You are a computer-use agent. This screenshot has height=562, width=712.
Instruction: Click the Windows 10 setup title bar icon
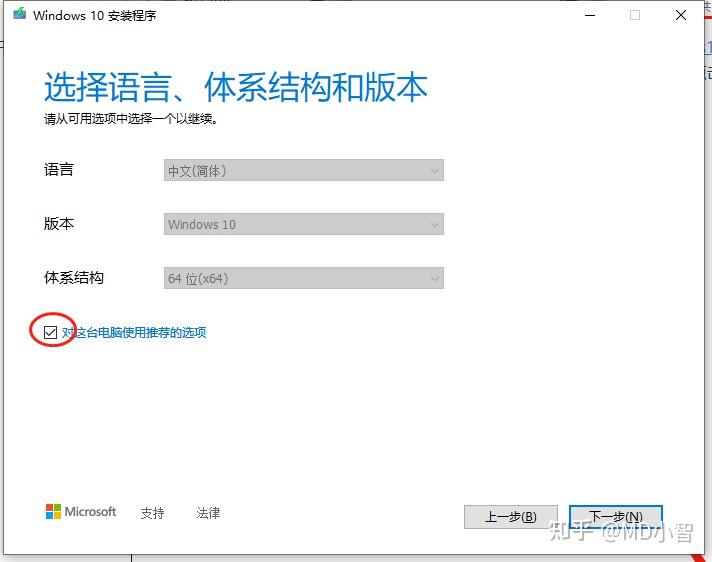20,14
